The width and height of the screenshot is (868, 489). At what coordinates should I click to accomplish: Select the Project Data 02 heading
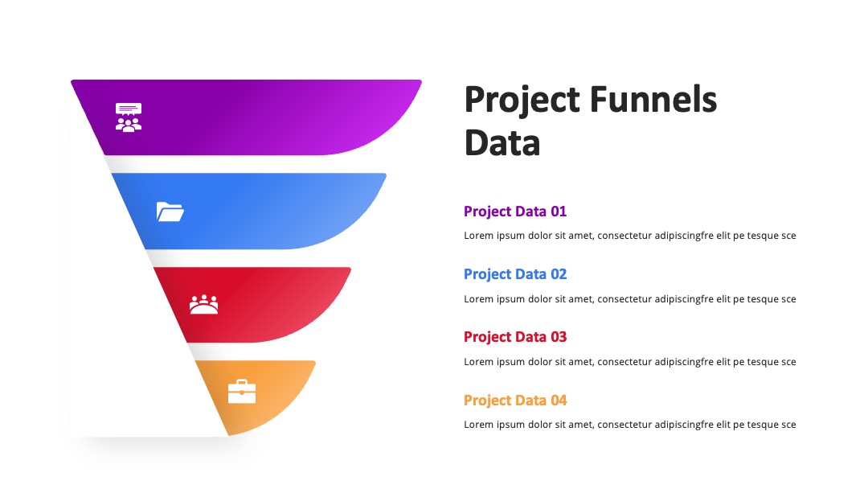pyautogui.click(x=515, y=274)
